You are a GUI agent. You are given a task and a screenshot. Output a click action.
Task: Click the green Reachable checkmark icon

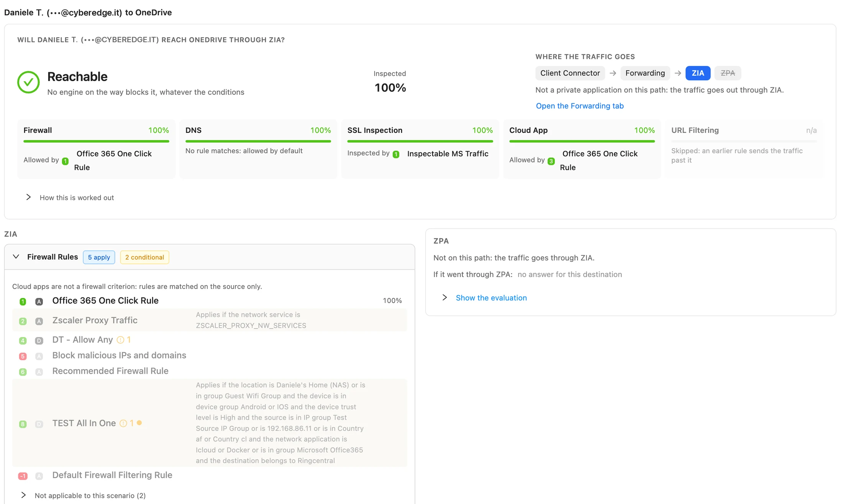pyautogui.click(x=28, y=82)
